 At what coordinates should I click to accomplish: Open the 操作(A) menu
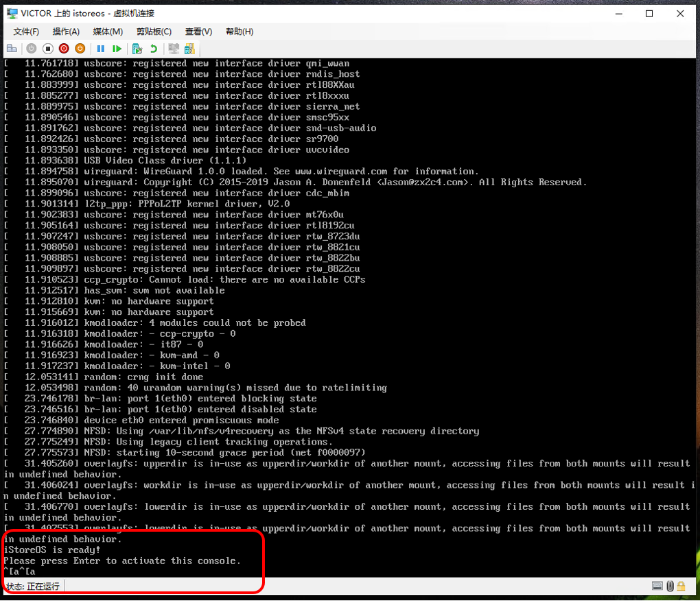[x=65, y=32]
